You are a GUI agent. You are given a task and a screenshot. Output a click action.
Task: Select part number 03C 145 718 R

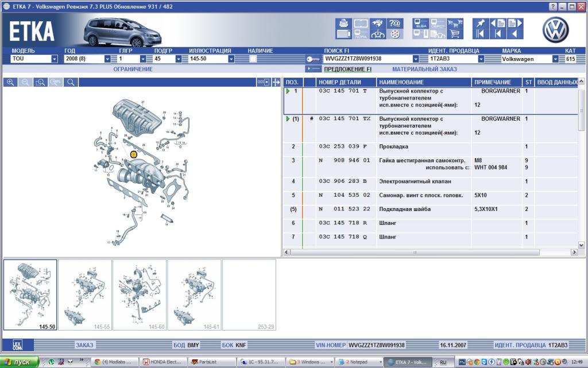(343, 223)
